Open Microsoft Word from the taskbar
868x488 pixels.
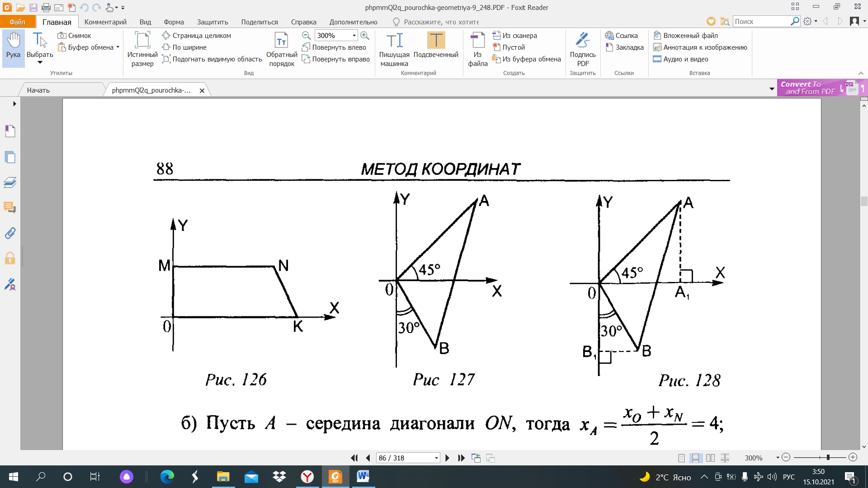(x=363, y=476)
